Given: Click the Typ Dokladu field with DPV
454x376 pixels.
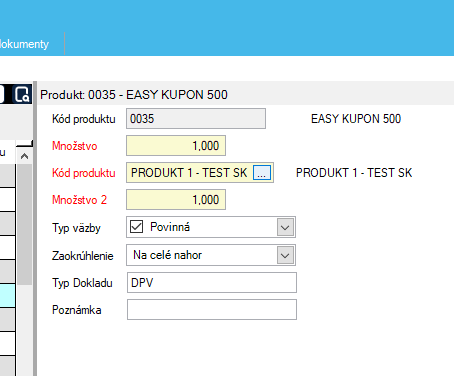Looking at the screenshot, I should [212, 283].
